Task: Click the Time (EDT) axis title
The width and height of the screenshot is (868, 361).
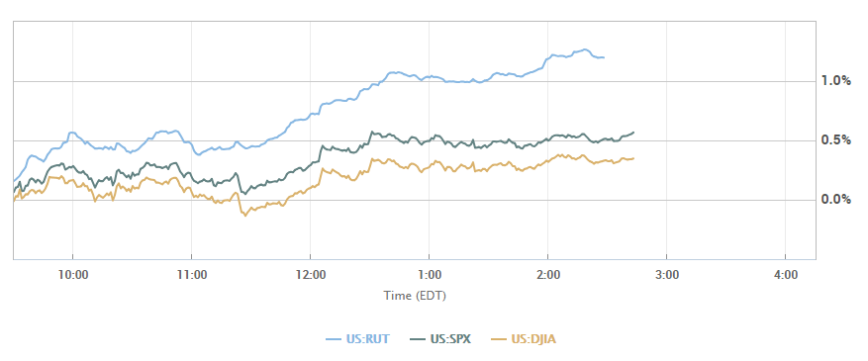Action: 415,296
